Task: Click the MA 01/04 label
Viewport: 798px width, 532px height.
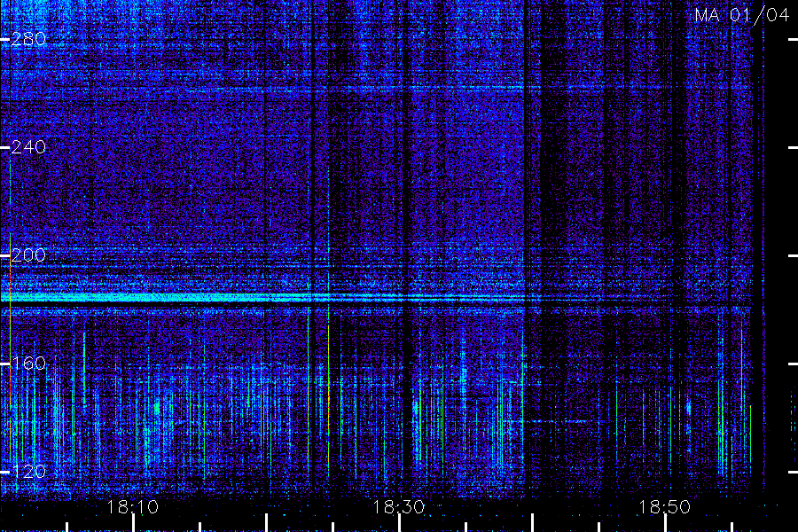Action: (x=741, y=15)
